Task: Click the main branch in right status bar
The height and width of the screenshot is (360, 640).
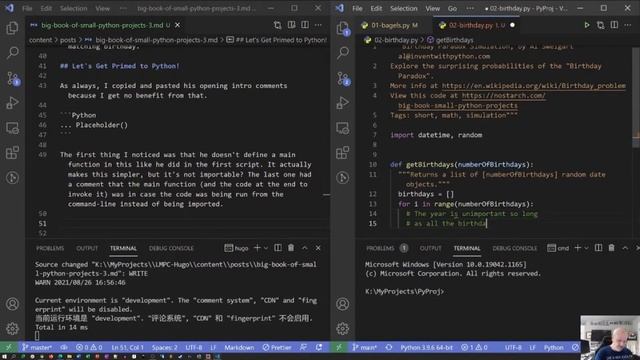Action: point(364,347)
